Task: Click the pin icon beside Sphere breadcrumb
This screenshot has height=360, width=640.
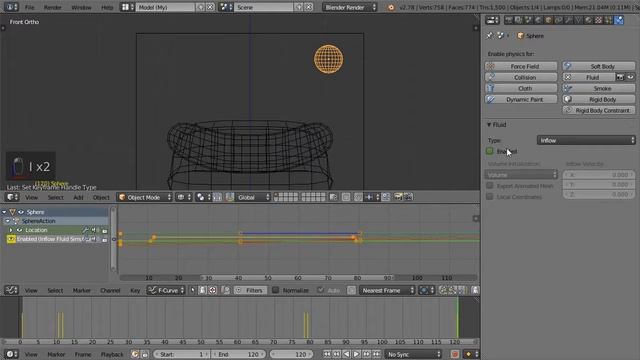Action: [489, 36]
